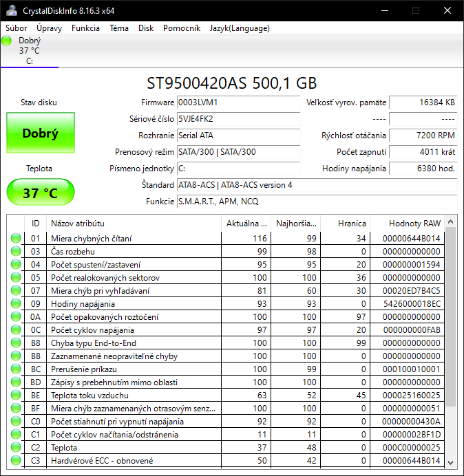Click status icon of row BE Teplota toku vzduchu
This screenshot has width=464, height=476.
(x=16, y=395)
